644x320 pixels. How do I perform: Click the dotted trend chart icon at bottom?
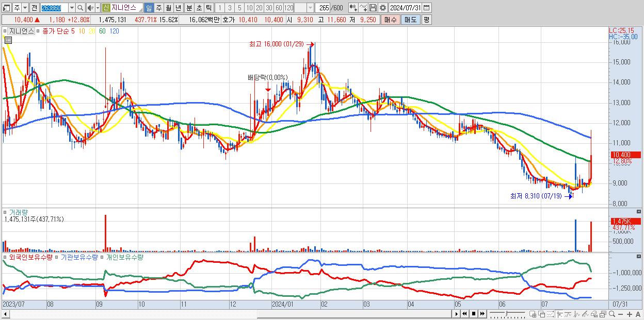point(550,314)
